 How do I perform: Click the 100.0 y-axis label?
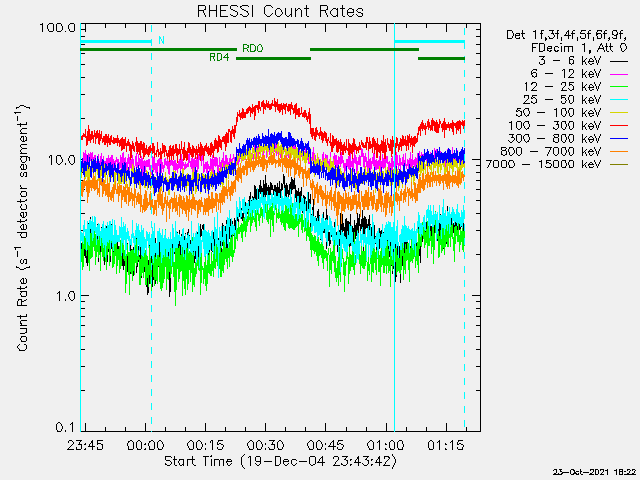coord(58,28)
